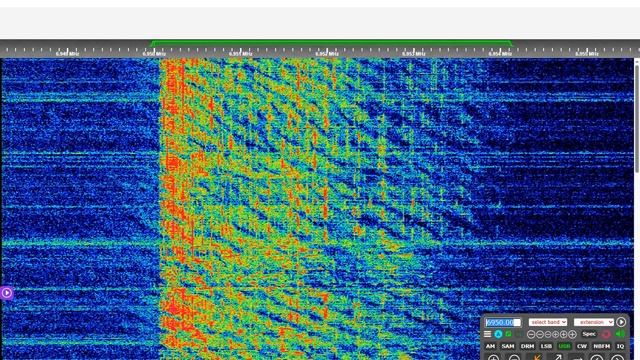This screenshot has height=360, width=640.
Task: Select DRM mode
Action: point(527,346)
